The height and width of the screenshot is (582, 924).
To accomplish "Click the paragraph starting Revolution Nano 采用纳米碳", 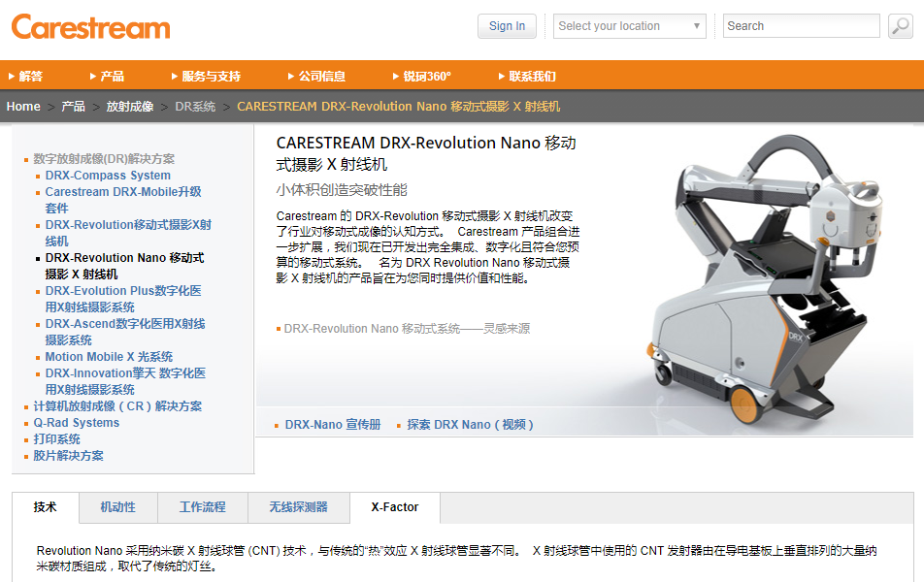I will pos(457,559).
